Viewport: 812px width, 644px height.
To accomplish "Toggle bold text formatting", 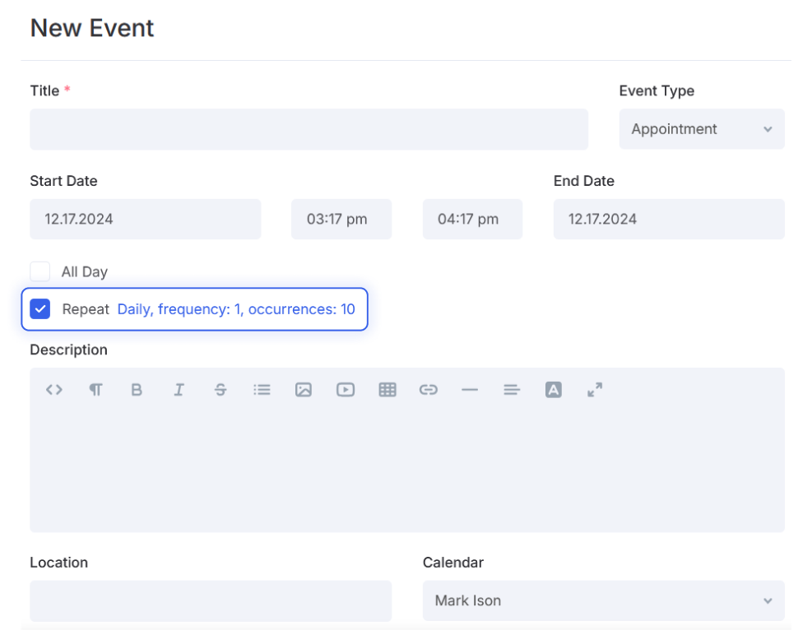I will 137,390.
